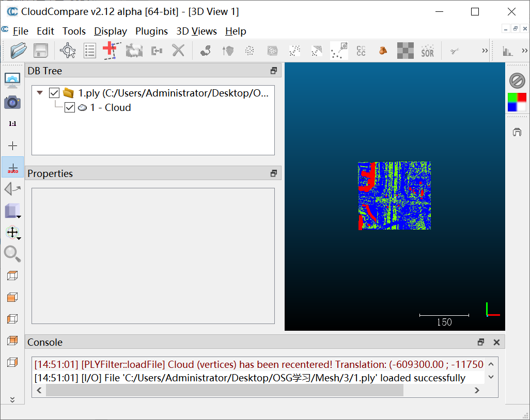Zoom and center using the magnifier tool
Viewport: 530px width, 420px height.
(12, 254)
